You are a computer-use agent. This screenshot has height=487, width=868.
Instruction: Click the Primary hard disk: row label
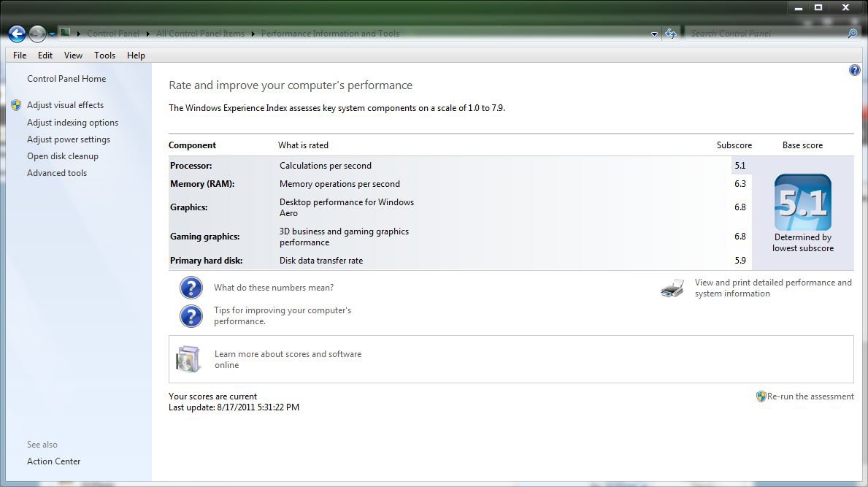tap(206, 260)
